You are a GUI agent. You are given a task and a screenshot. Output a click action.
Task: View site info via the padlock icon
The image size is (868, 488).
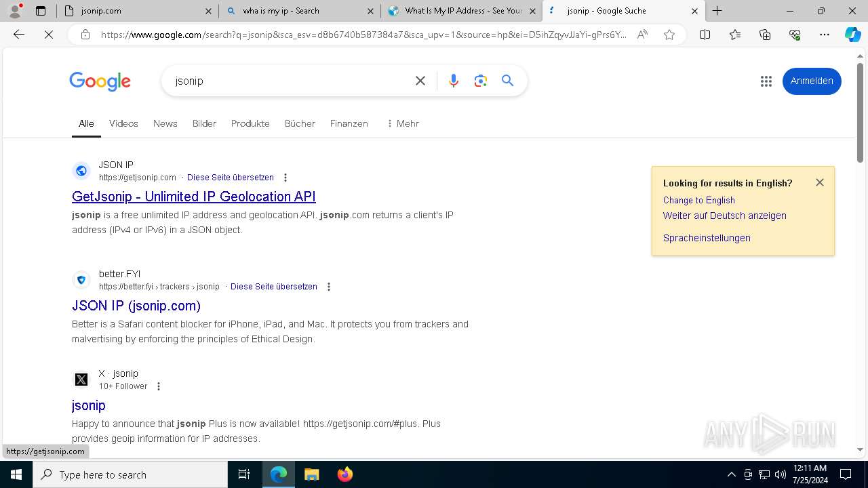[x=85, y=35]
